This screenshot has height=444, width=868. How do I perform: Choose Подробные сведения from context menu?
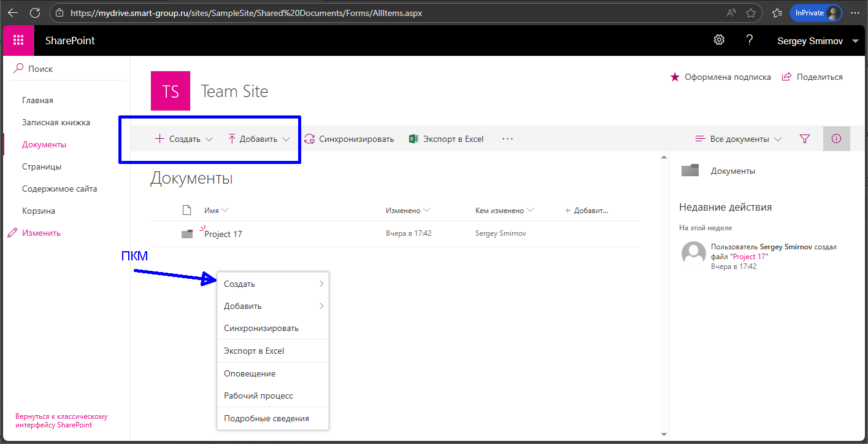tap(266, 418)
